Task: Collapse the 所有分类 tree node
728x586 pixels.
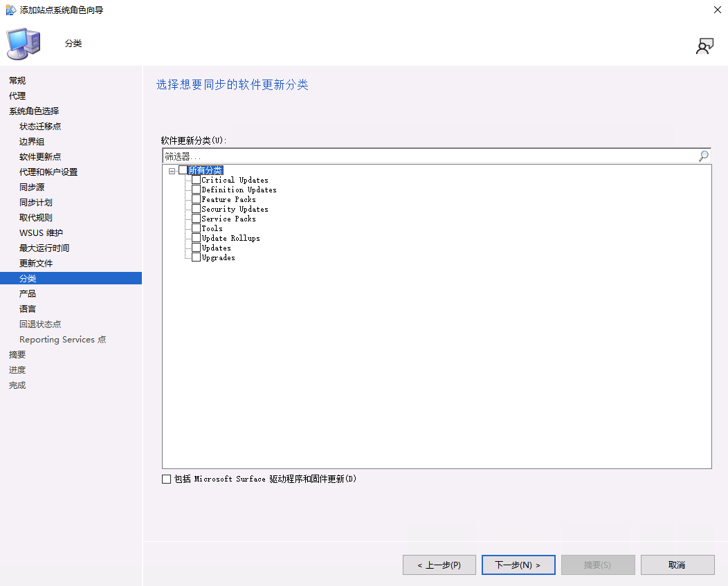Action: [172, 171]
